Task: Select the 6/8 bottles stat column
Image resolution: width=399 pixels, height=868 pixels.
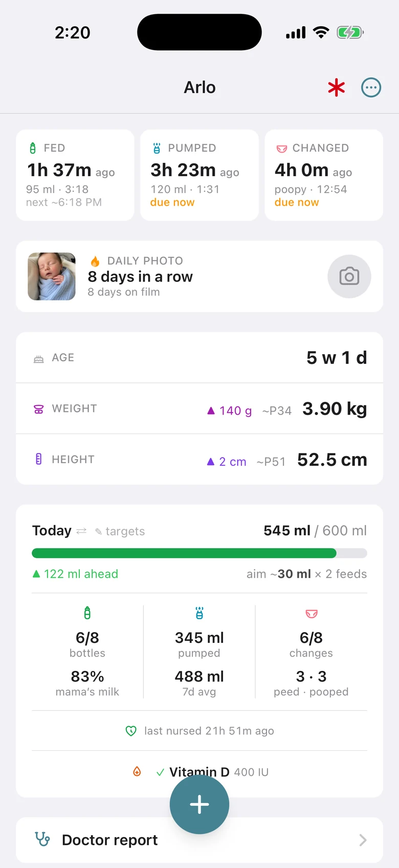Action: coord(87,652)
